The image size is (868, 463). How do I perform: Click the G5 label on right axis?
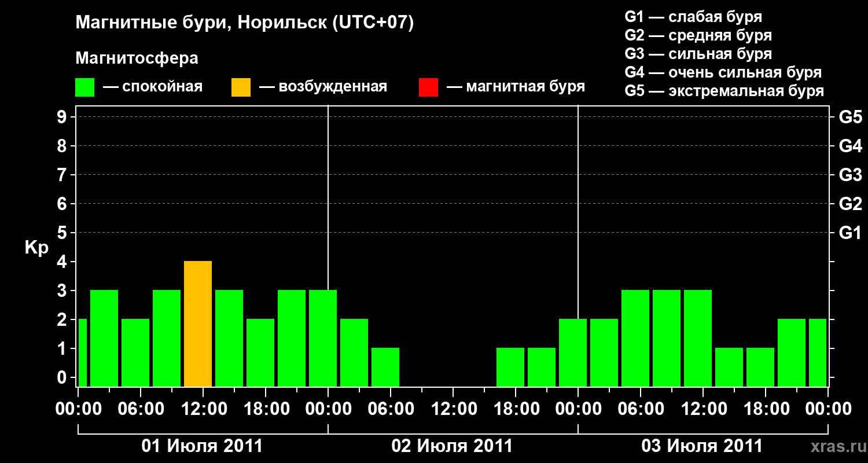click(x=851, y=117)
